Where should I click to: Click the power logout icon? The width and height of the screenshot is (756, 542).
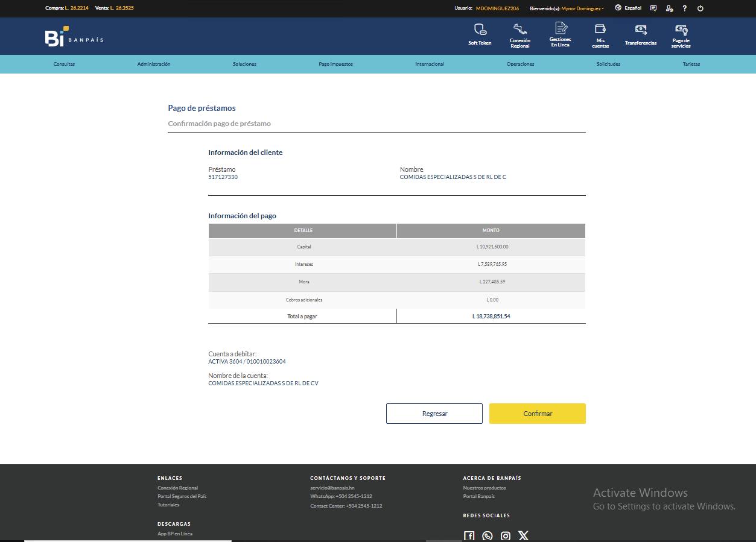[x=700, y=8]
